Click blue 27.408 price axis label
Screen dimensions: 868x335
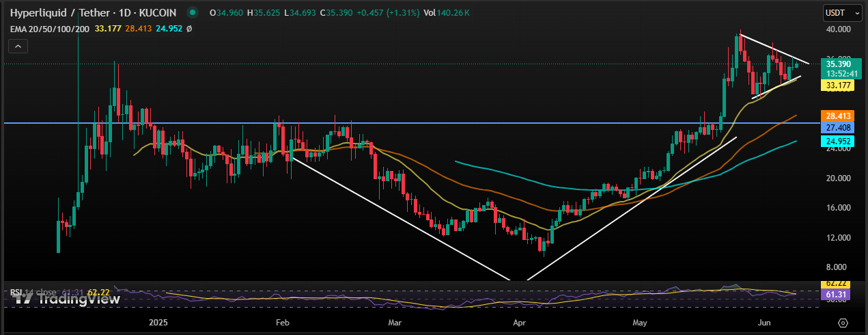[x=837, y=127]
